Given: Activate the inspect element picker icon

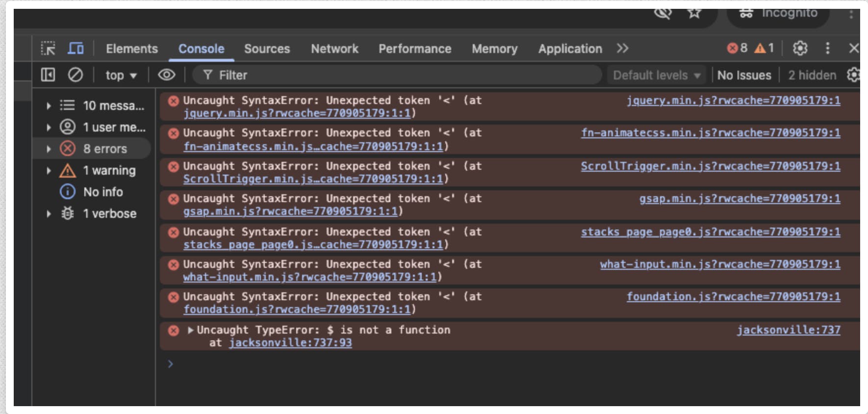Looking at the screenshot, I should coord(48,49).
